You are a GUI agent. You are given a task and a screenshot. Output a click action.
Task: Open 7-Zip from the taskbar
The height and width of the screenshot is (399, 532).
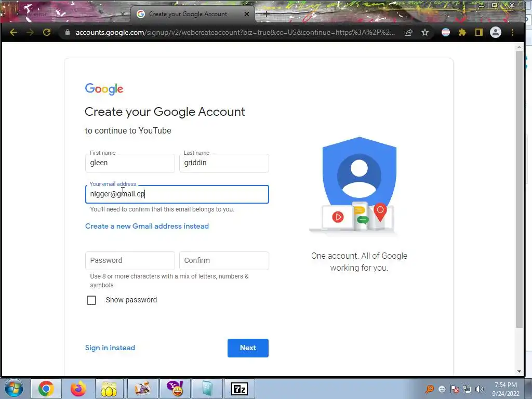239,389
